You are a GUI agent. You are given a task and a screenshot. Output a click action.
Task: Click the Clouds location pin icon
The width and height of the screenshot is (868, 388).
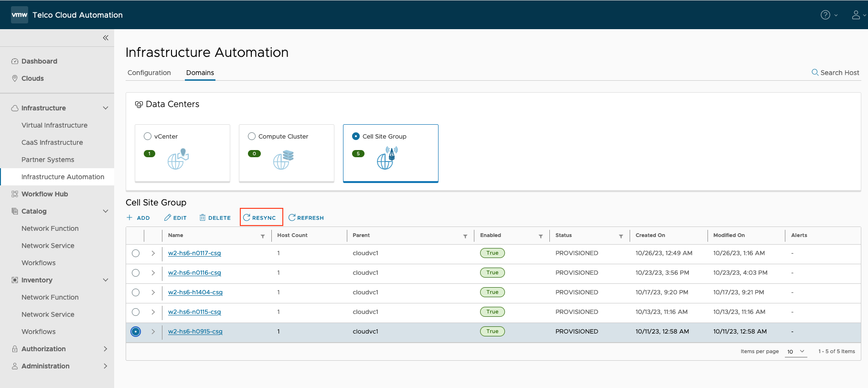pos(15,78)
